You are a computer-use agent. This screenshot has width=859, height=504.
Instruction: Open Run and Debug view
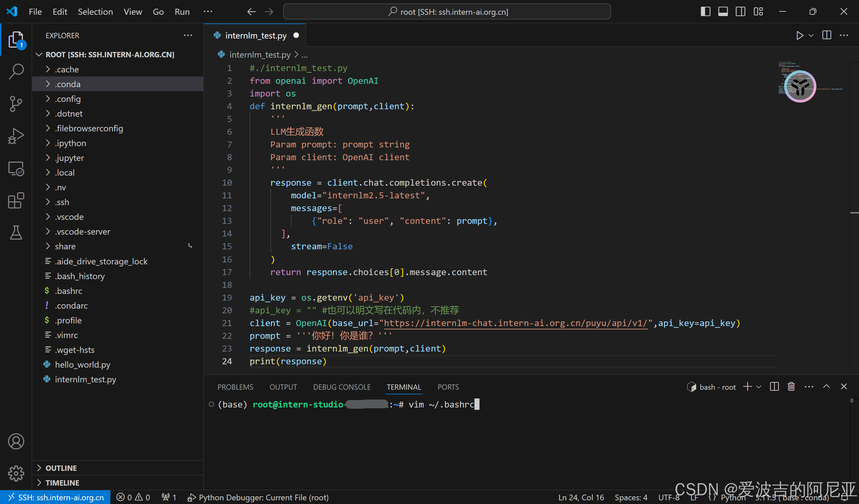(16, 136)
